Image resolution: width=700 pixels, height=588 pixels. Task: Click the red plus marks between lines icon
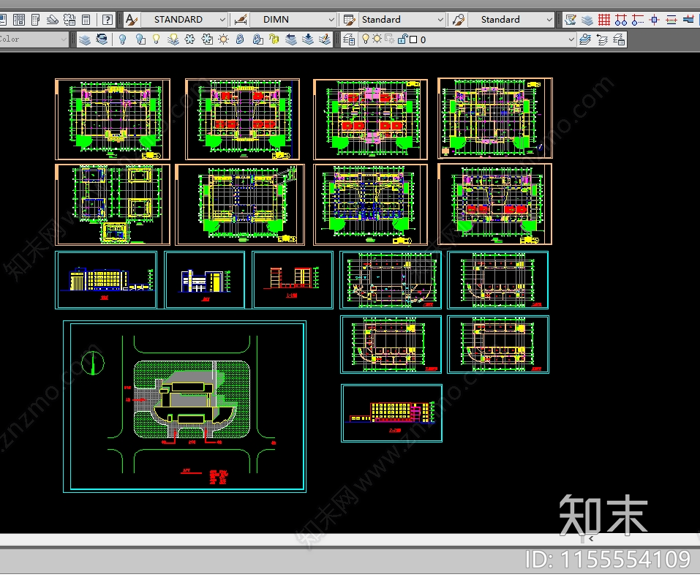click(671, 20)
